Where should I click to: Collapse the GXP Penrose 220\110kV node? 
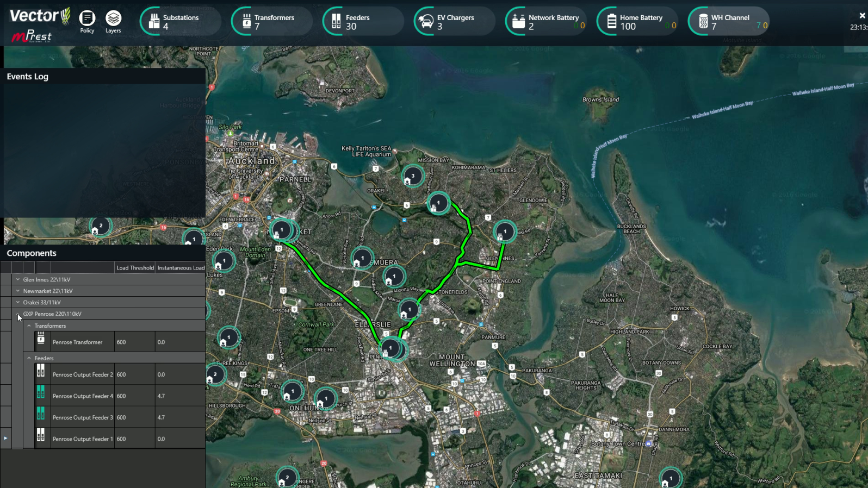coord(18,314)
